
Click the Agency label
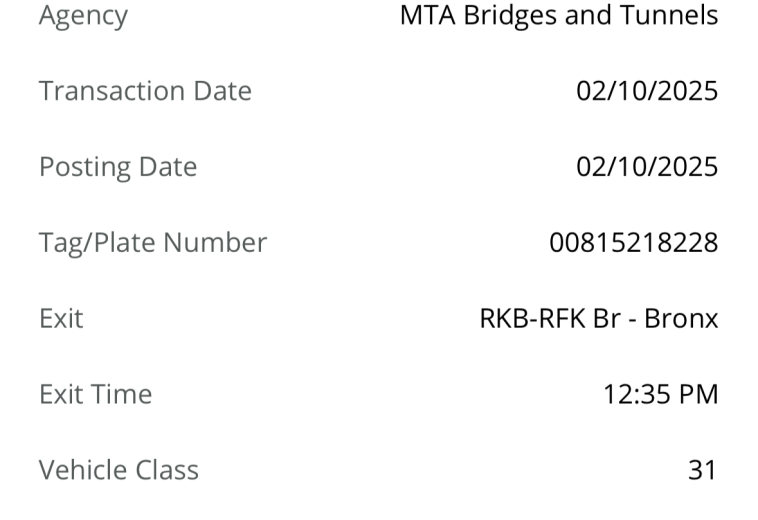(x=83, y=16)
